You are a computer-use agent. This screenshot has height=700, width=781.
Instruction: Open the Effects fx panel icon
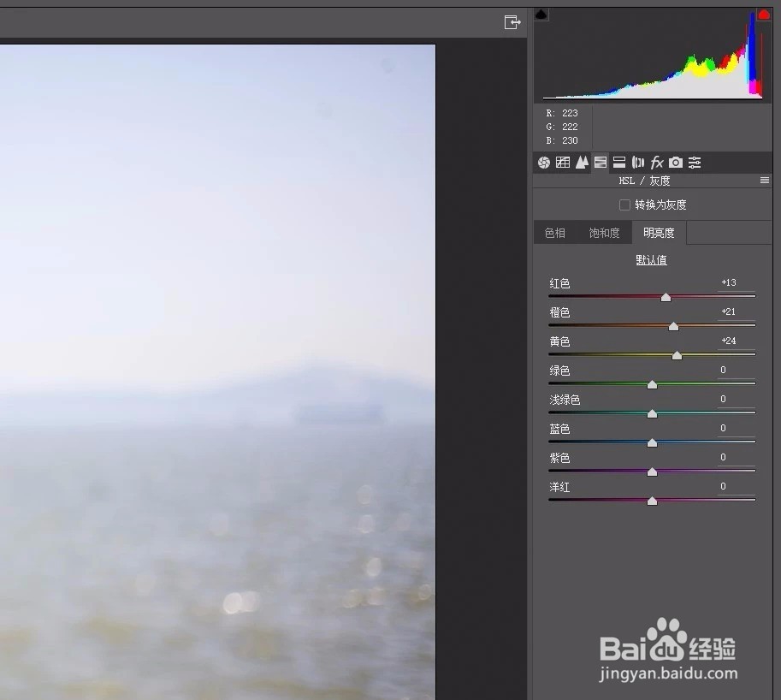click(x=657, y=163)
